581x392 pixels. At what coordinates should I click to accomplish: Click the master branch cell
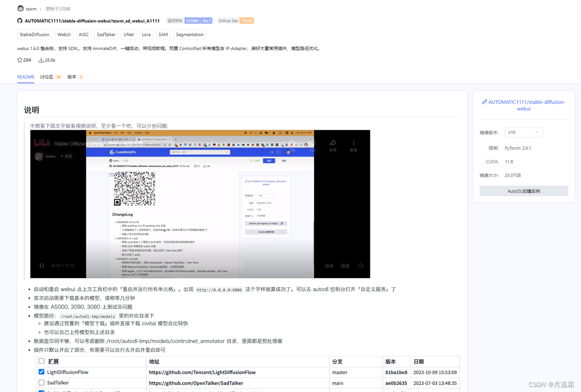tap(340, 372)
